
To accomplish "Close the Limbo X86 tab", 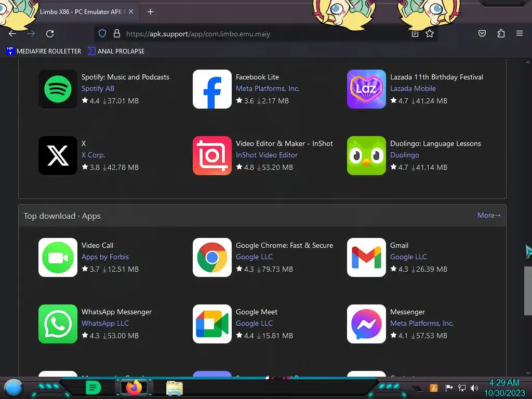I will pyautogui.click(x=130, y=11).
